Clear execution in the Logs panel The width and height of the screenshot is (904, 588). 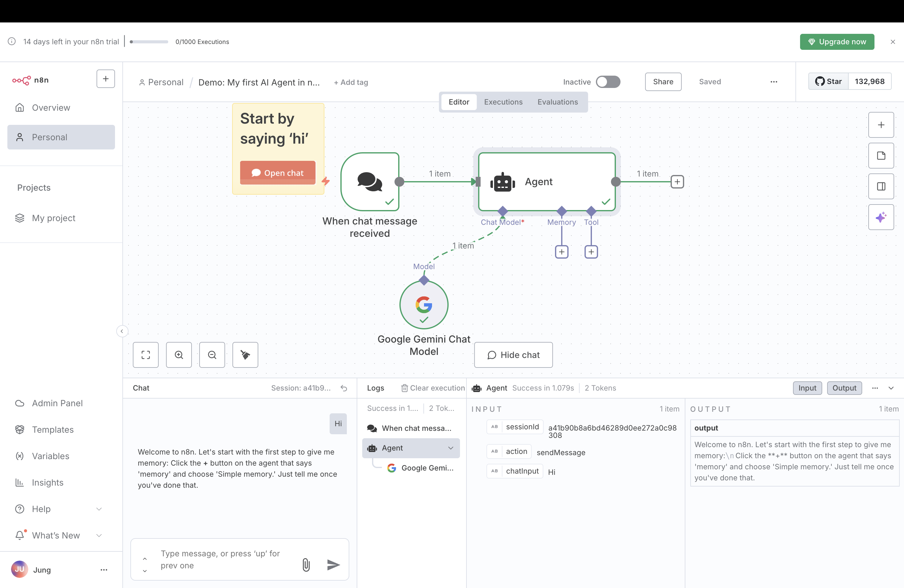click(433, 388)
